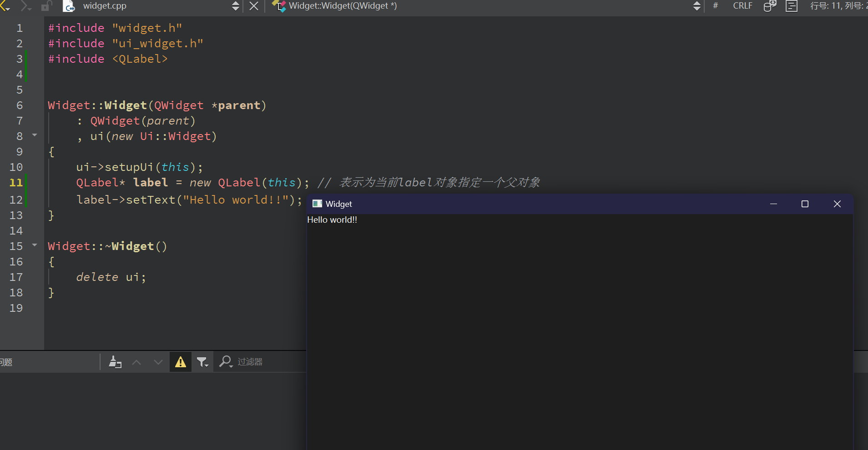Toggle the show warnings button
Viewport: 868px width, 450px height.
click(181, 362)
